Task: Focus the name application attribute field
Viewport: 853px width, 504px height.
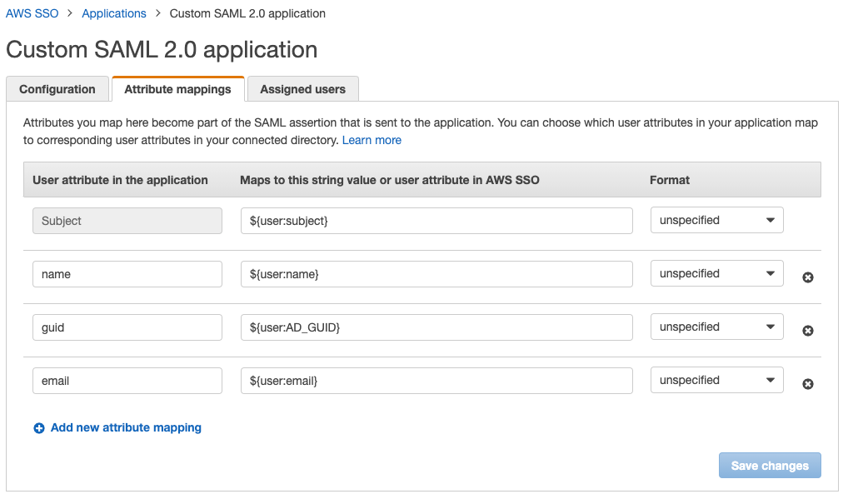Action: tap(127, 274)
